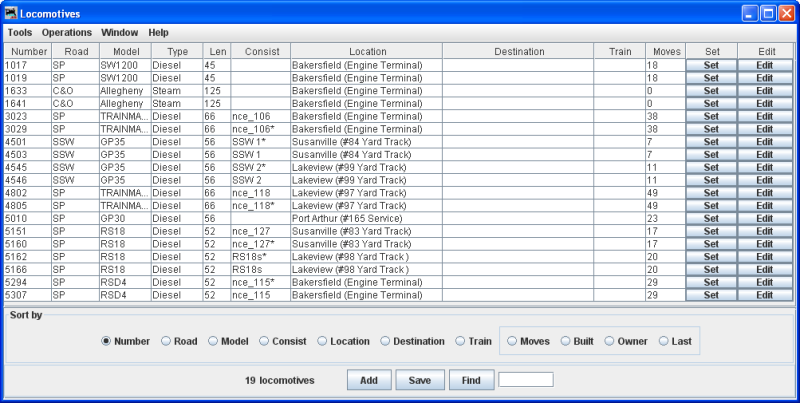Select the Road sort radio button

(x=167, y=341)
